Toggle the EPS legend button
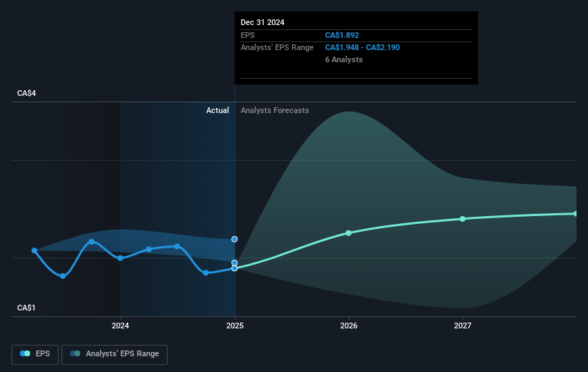 point(35,354)
